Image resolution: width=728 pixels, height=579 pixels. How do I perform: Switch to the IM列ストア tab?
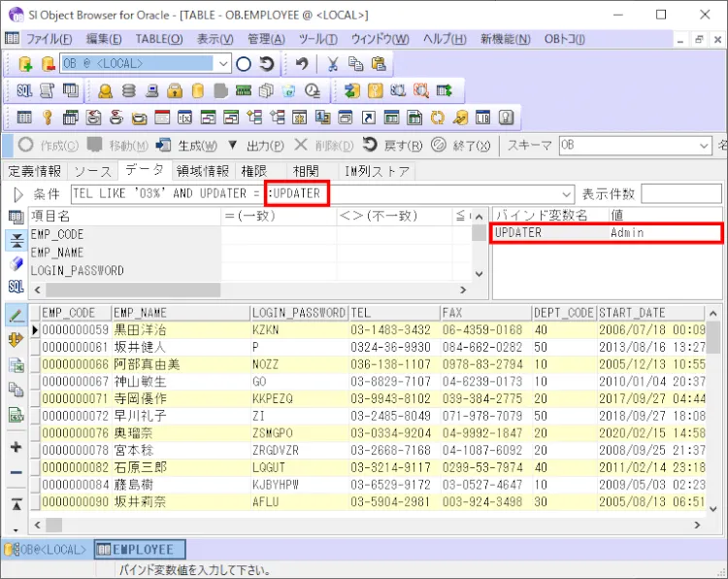(377, 172)
